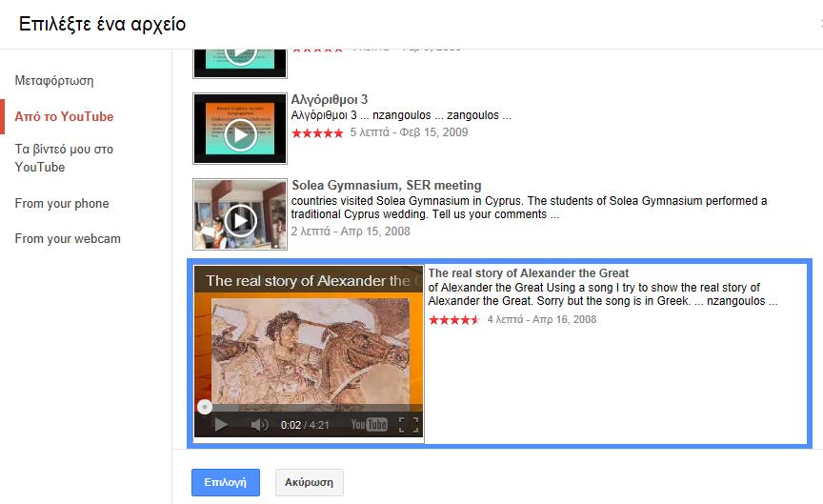
Task: Click the star rating of Αλγόριθμοι 3
Action: [x=317, y=132]
